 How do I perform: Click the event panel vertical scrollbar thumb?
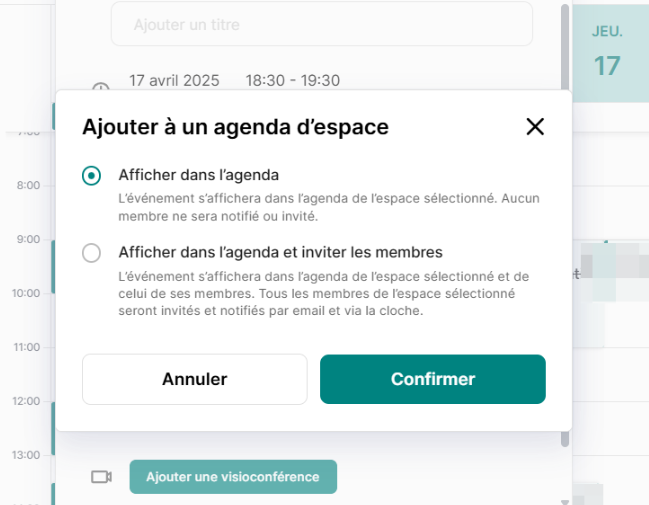565,48
